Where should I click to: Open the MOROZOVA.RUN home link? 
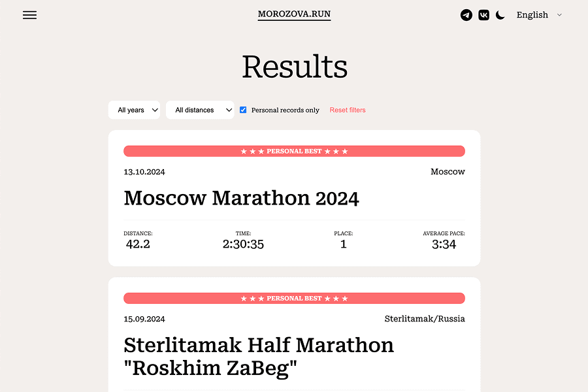coord(294,14)
